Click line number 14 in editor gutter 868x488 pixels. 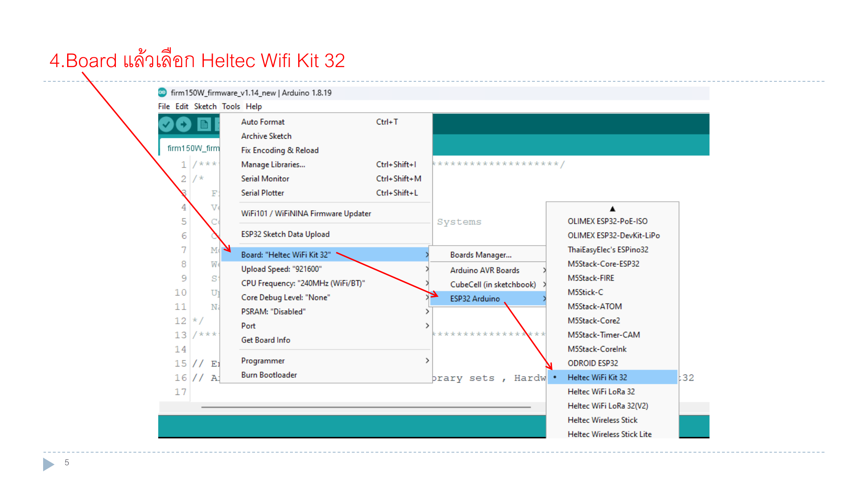point(181,349)
